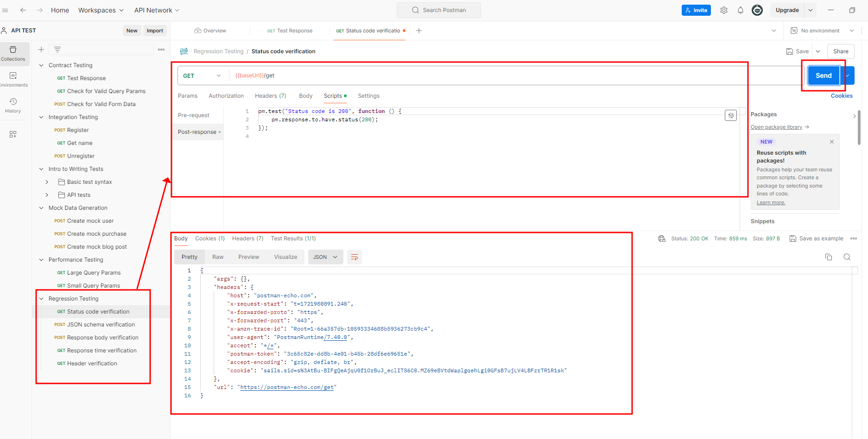Switch to the Authorization tab

point(226,96)
